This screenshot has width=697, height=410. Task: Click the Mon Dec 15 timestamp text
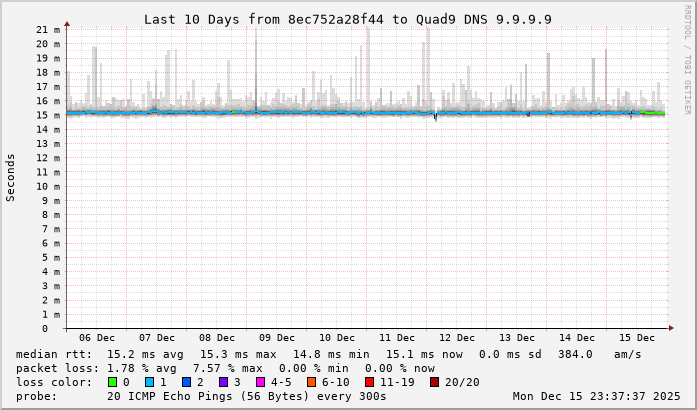[596, 396]
